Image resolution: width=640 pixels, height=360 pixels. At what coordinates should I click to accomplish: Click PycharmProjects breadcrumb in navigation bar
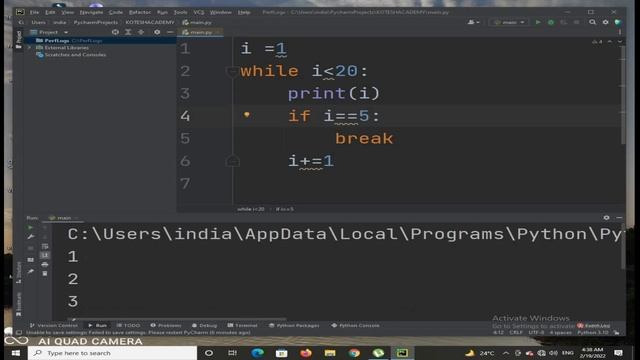[x=96, y=22]
